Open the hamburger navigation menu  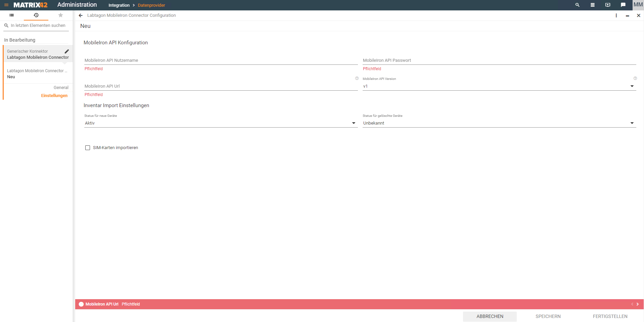6,5
